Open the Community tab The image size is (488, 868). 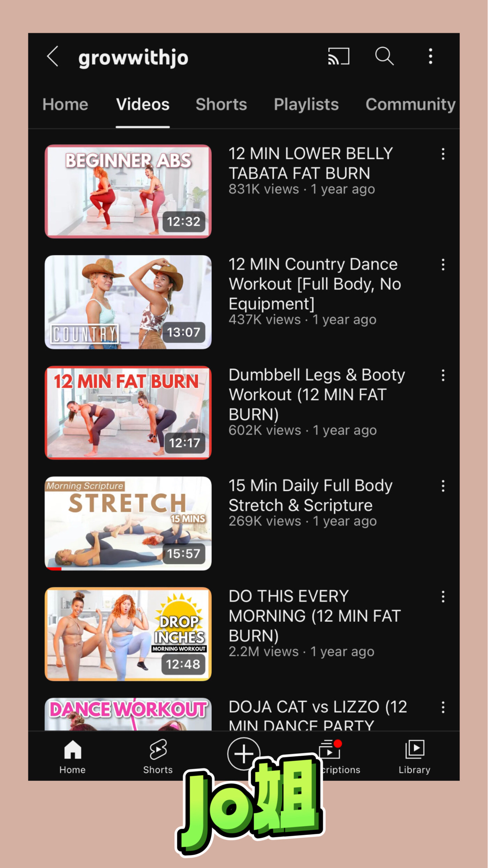pyautogui.click(x=410, y=104)
